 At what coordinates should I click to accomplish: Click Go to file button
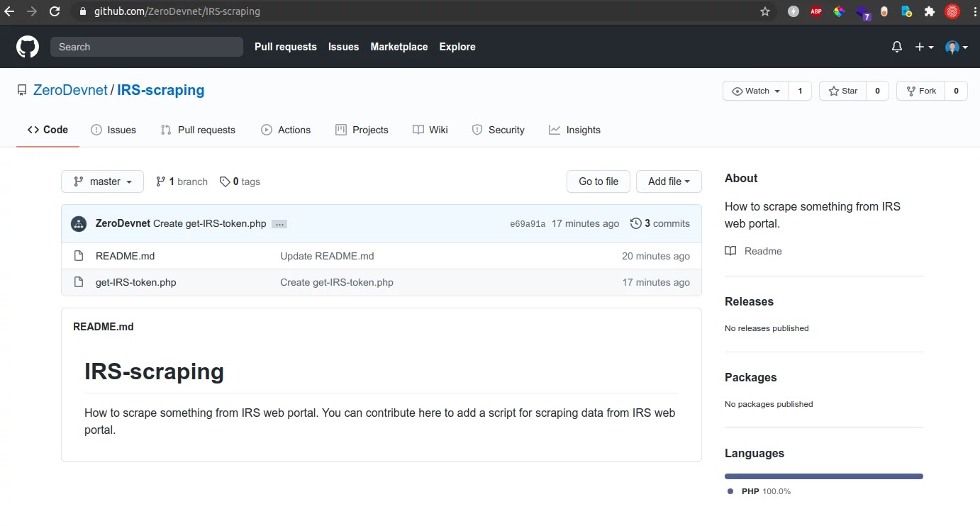pyautogui.click(x=598, y=181)
